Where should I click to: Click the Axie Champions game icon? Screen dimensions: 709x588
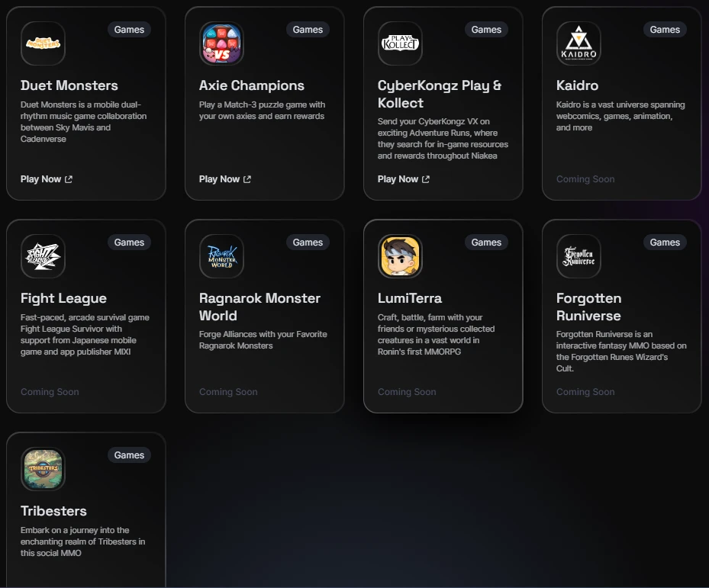tap(221, 43)
